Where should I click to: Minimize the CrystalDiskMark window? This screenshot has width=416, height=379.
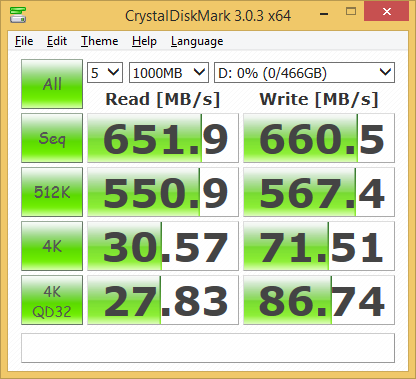coord(324,13)
